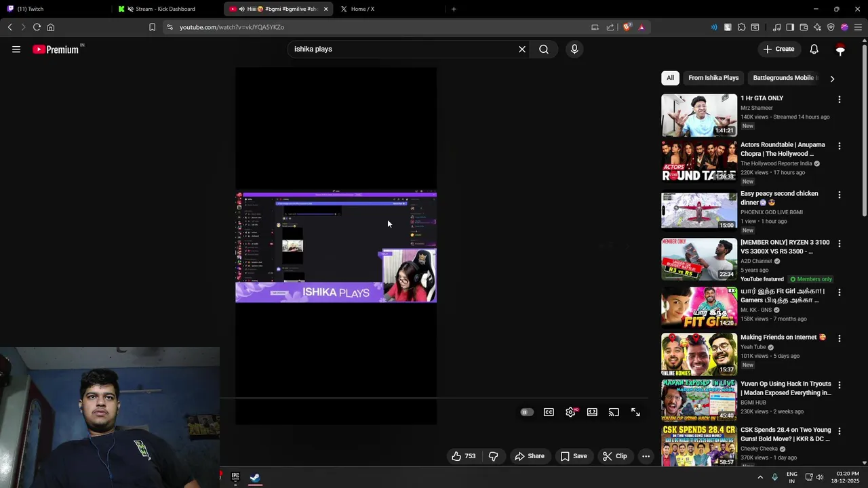Image resolution: width=868 pixels, height=488 pixels.
Task: Open options for Actors Roundtable video
Action: pos(840,146)
